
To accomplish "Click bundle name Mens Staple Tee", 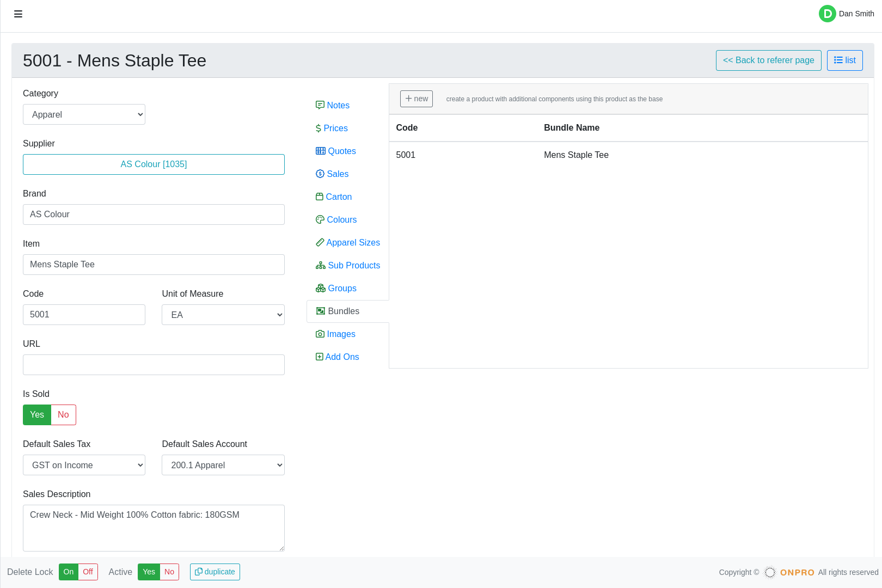I will click(576, 155).
